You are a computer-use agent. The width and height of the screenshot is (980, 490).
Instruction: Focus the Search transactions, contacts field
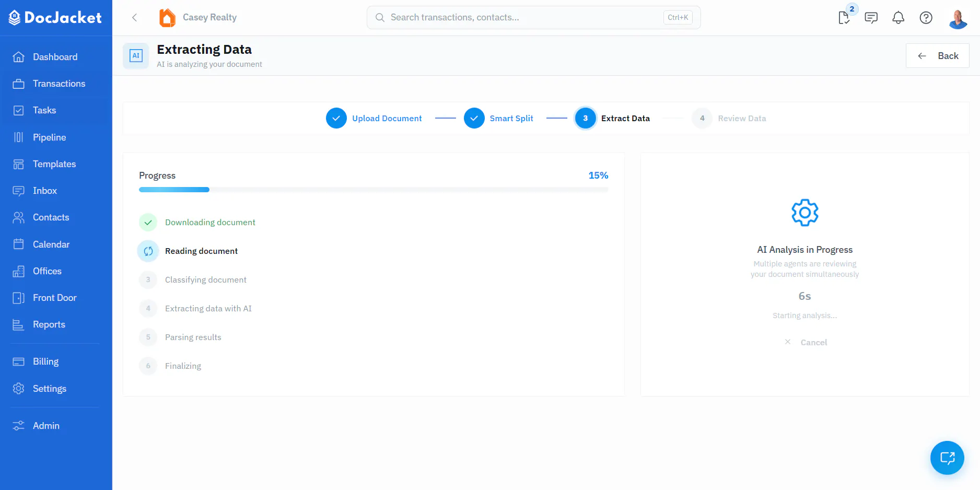(533, 17)
